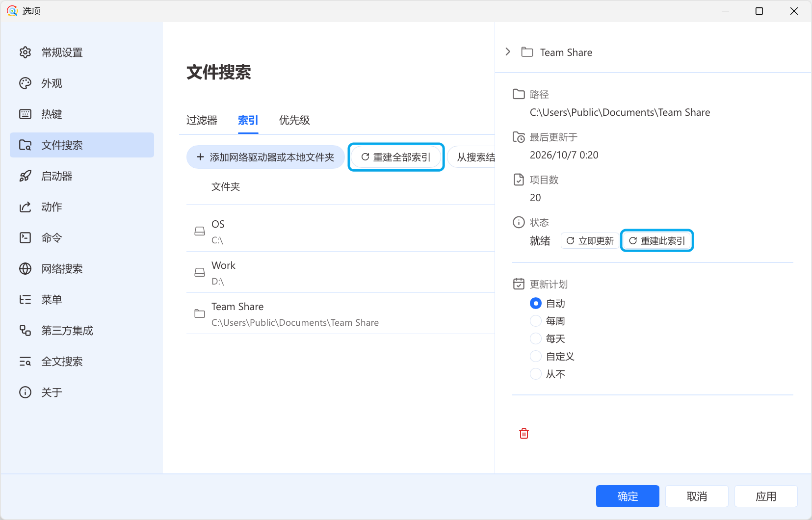Open the 动作 actions section
Viewport: 812px width, 520px height.
(x=82, y=207)
